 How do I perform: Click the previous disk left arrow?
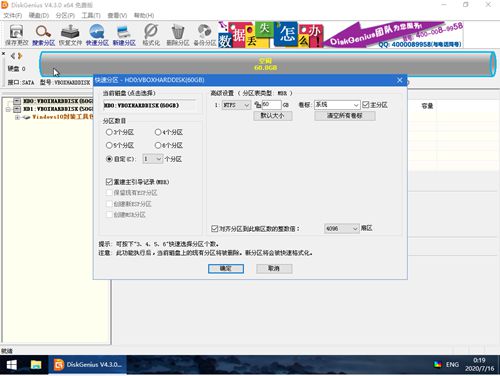click(x=13, y=56)
